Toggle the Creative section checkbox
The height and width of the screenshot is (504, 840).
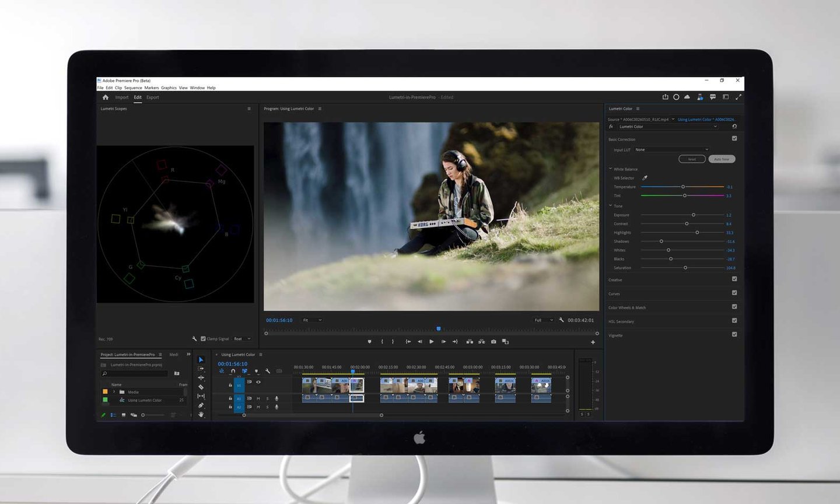point(734,279)
